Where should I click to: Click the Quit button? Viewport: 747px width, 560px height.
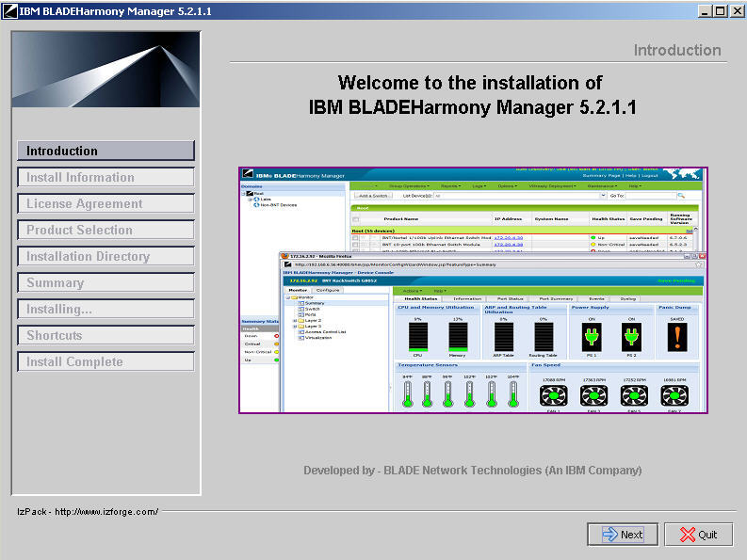(698, 535)
